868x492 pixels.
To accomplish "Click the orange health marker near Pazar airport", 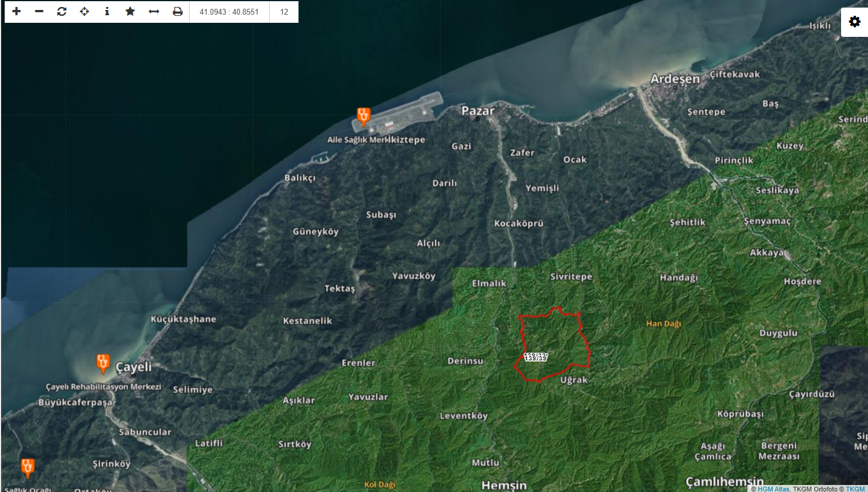I will 363,116.
